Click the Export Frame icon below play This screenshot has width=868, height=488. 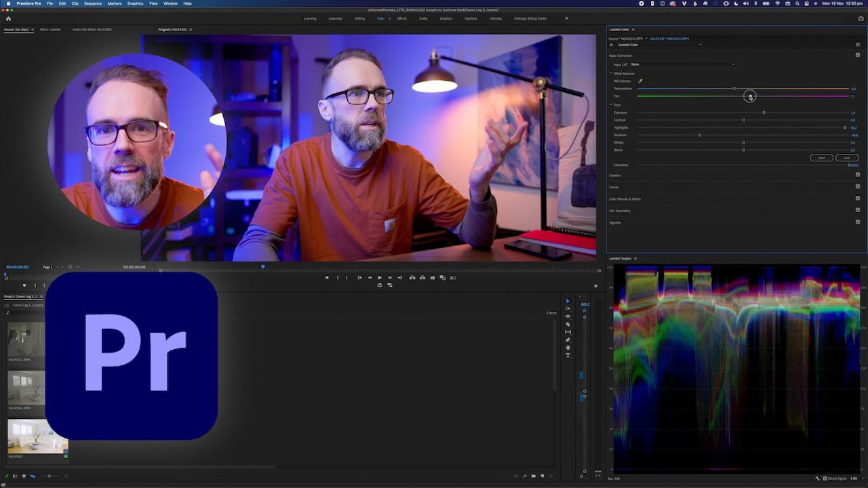pos(380,285)
